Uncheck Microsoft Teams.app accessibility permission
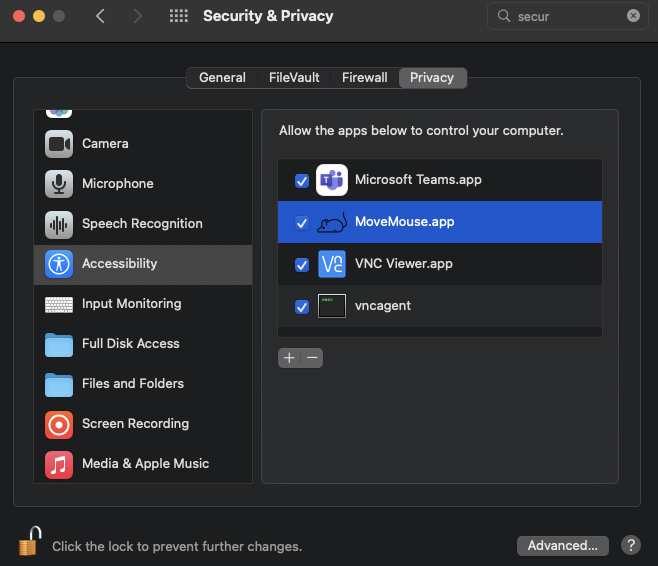 coord(302,181)
